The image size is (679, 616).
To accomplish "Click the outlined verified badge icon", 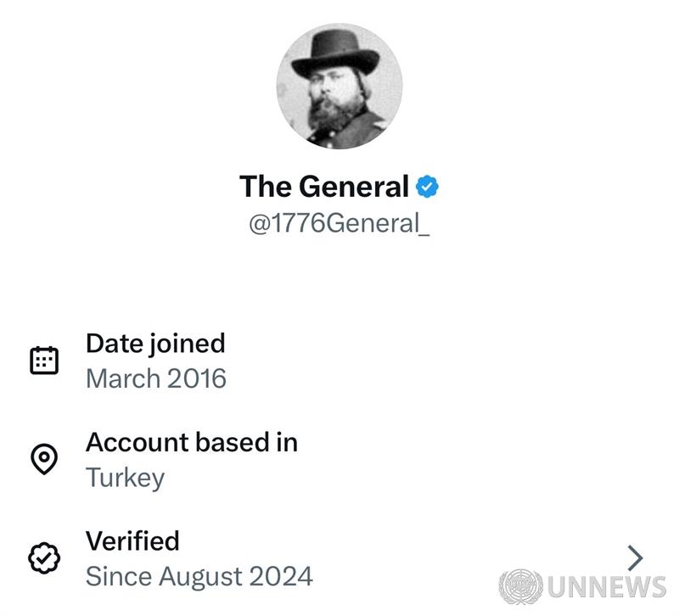I will [44, 558].
